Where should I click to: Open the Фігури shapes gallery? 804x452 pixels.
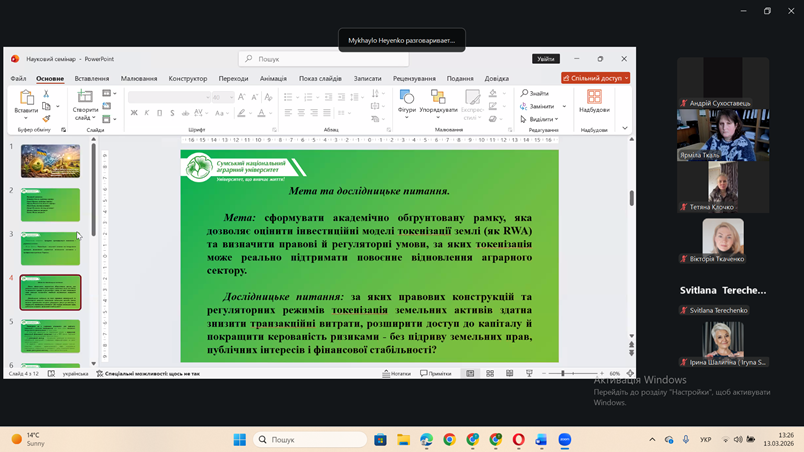pyautogui.click(x=407, y=98)
